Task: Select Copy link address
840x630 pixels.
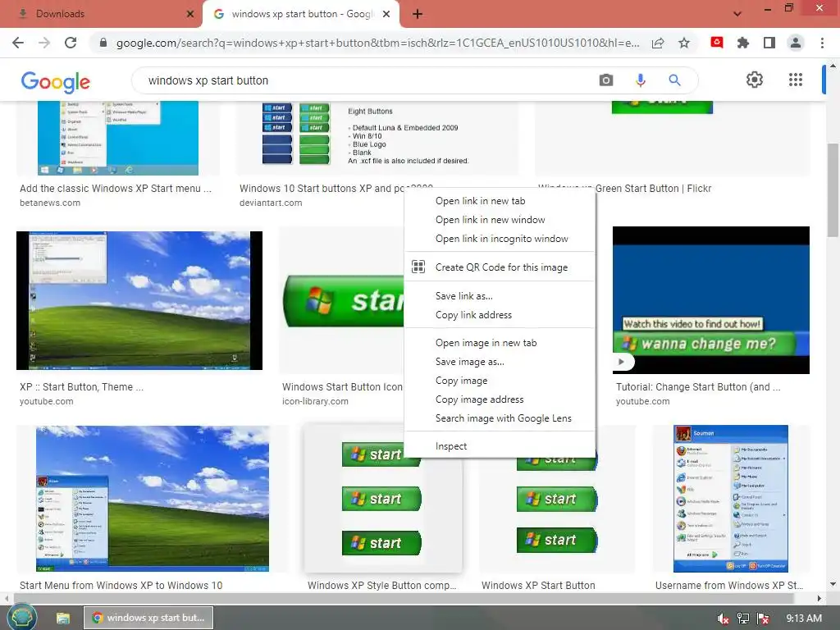Action: 500,314
